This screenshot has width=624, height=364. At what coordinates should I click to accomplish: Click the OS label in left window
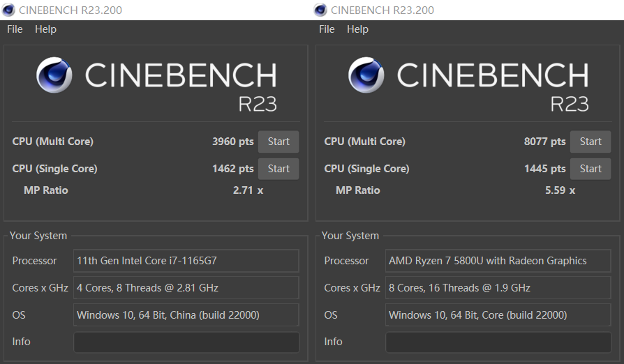coord(19,315)
